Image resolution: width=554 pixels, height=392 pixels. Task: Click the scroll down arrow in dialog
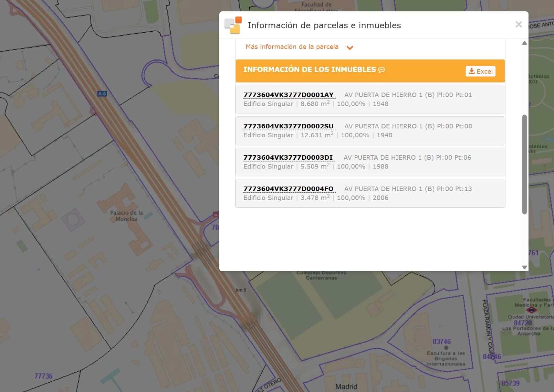[x=524, y=267]
